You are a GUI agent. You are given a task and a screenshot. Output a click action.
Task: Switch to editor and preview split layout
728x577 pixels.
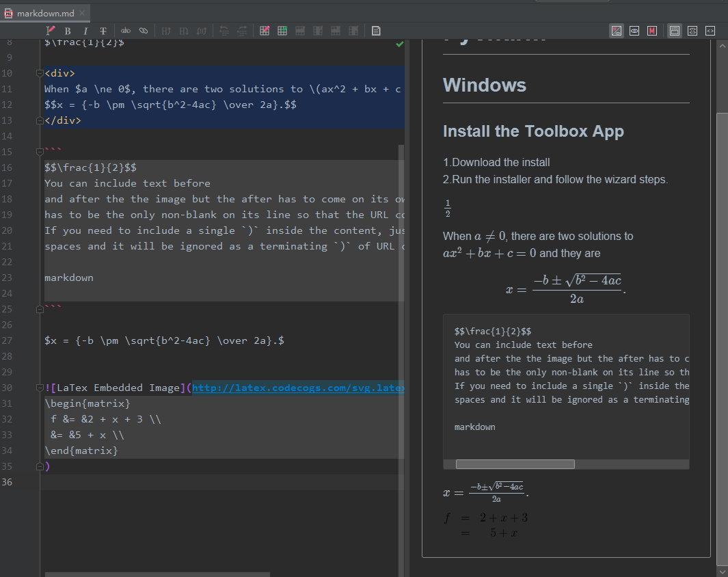coord(617,31)
